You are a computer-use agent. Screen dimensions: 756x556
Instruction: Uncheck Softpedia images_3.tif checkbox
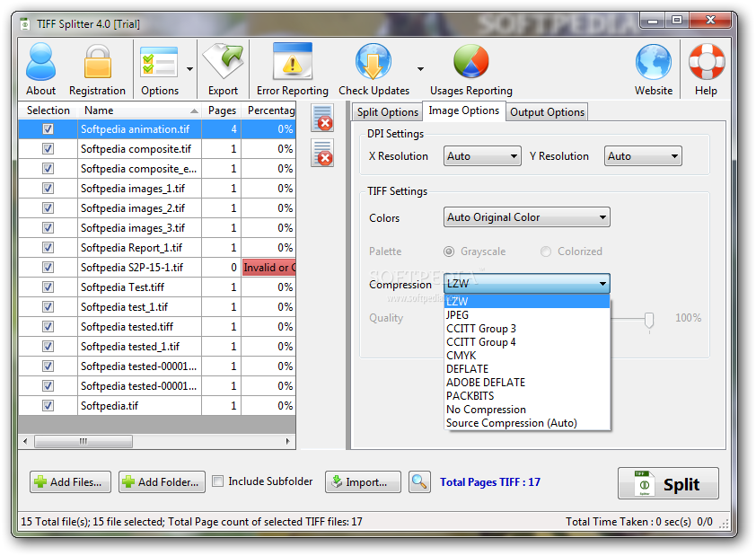pyautogui.click(x=48, y=228)
